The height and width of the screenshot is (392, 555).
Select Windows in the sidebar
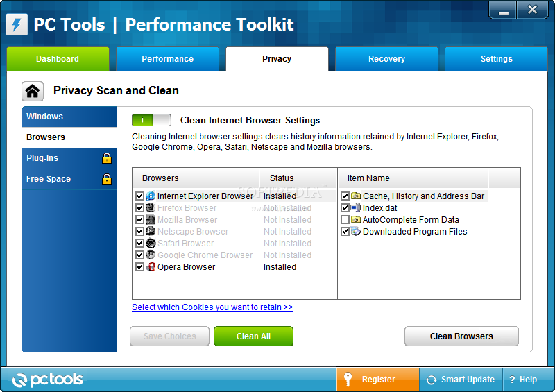coord(69,117)
